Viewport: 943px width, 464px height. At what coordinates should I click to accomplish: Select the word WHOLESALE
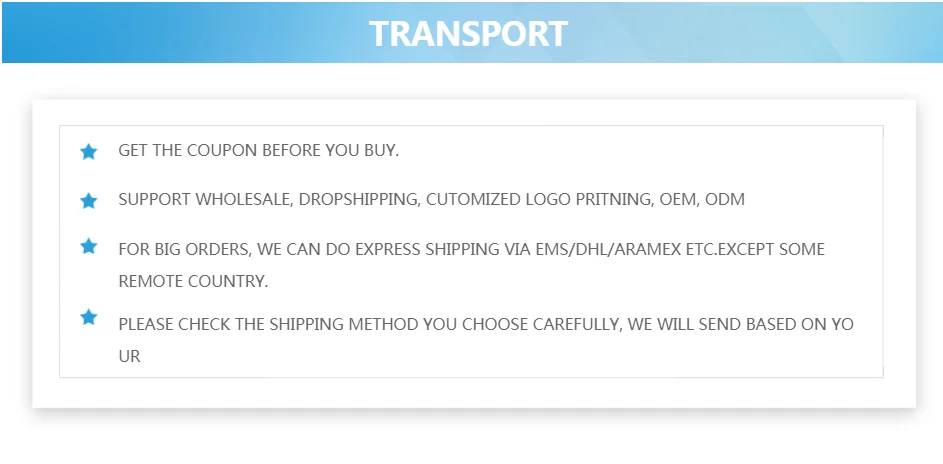[243, 199]
